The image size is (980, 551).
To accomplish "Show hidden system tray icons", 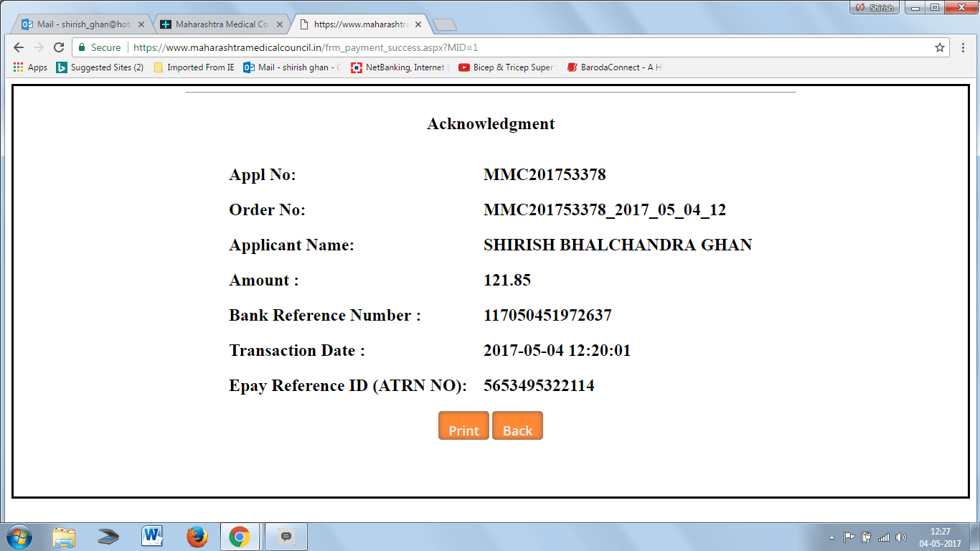I will pyautogui.click(x=831, y=537).
